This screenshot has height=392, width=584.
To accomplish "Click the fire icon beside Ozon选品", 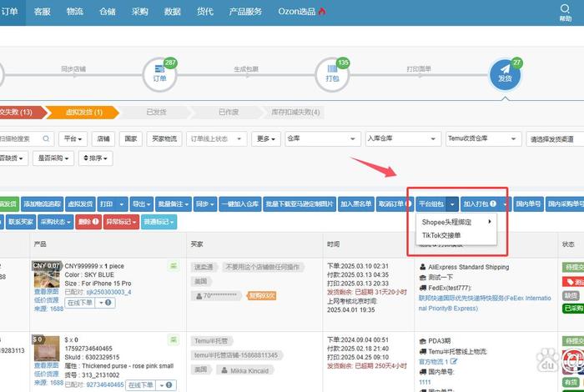I will 322,11.
